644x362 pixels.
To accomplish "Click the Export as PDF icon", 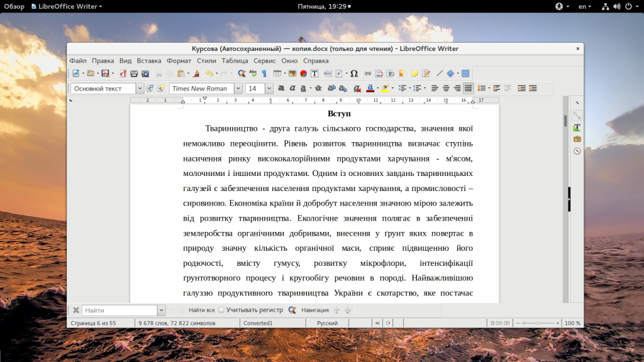I will pos(123,74).
